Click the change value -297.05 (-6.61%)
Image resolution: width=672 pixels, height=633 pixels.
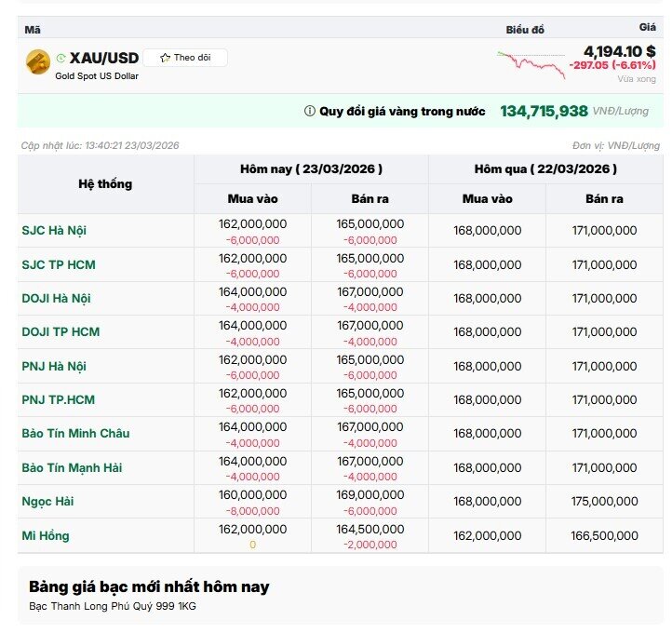[612, 65]
